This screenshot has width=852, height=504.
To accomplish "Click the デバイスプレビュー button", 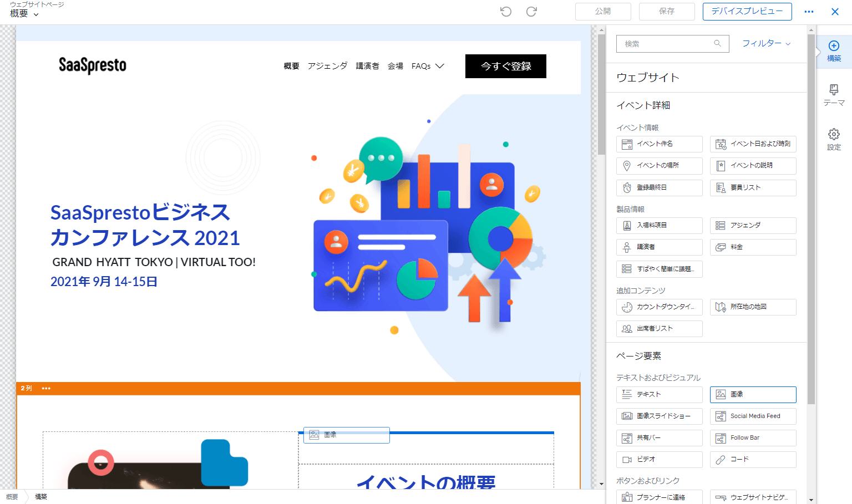I will pyautogui.click(x=747, y=12).
